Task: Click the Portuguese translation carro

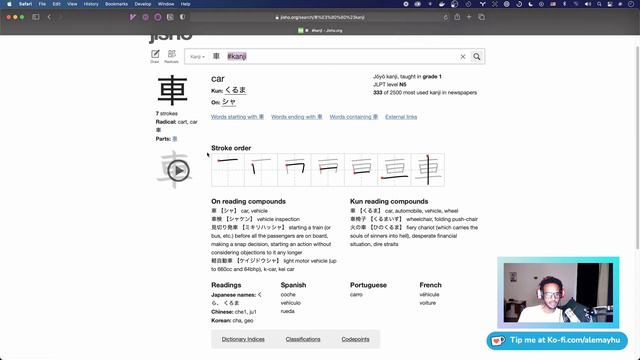Action: (356, 294)
